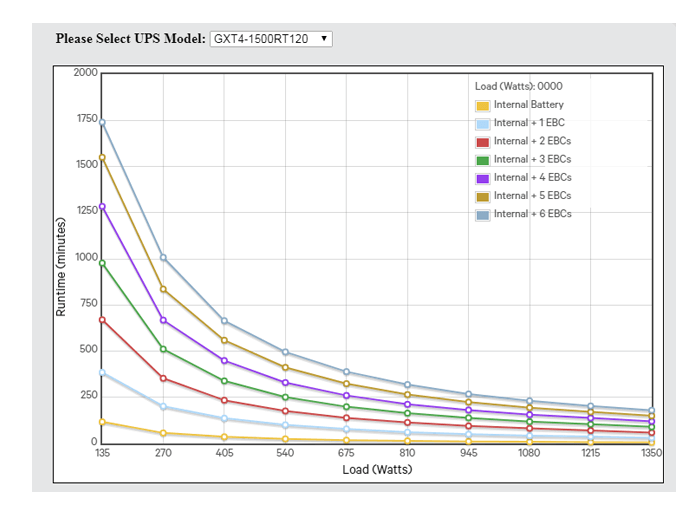Click the light blue Internal + 1 EBC swatch
Screen dimensions: 692x514
(482, 124)
